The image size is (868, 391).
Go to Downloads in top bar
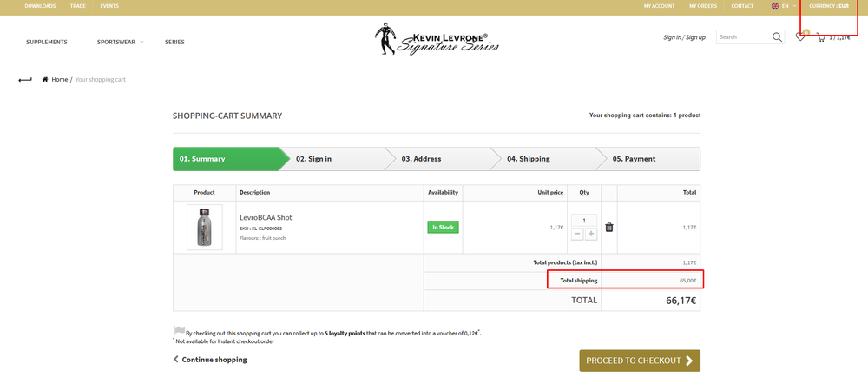pos(40,6)
